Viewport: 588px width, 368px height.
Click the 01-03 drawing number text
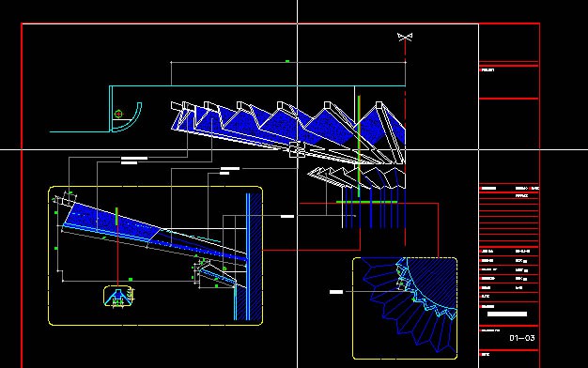coord(521,338)
